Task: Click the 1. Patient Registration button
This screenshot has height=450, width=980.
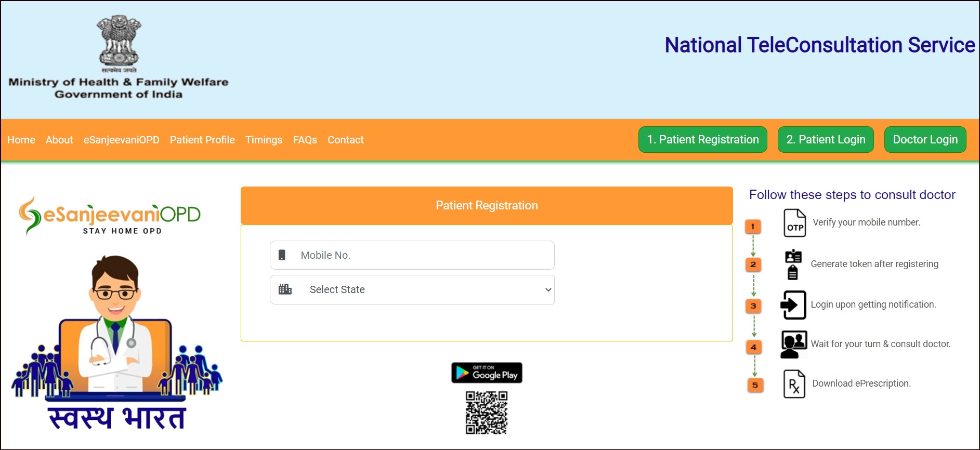Action: [703, 140]
